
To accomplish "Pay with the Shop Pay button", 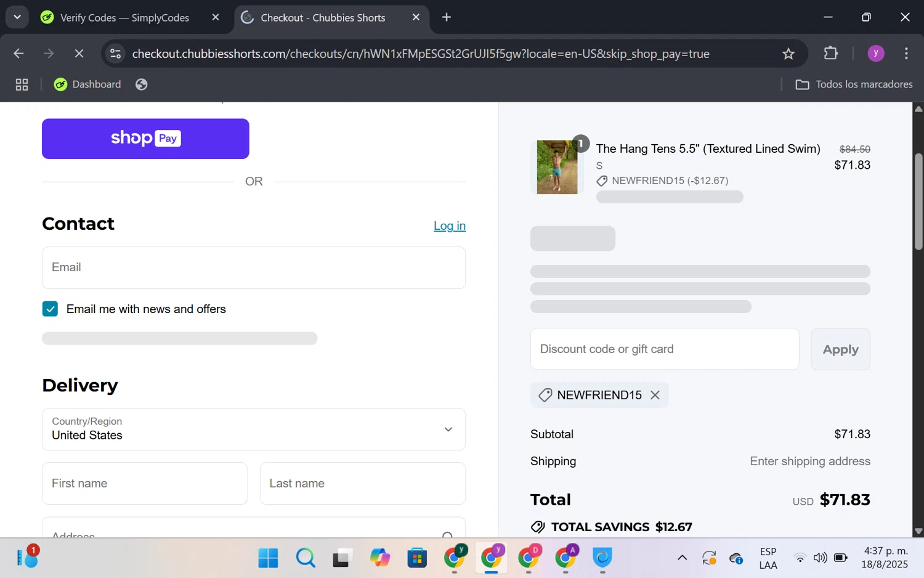I will (x=145, y=139).
